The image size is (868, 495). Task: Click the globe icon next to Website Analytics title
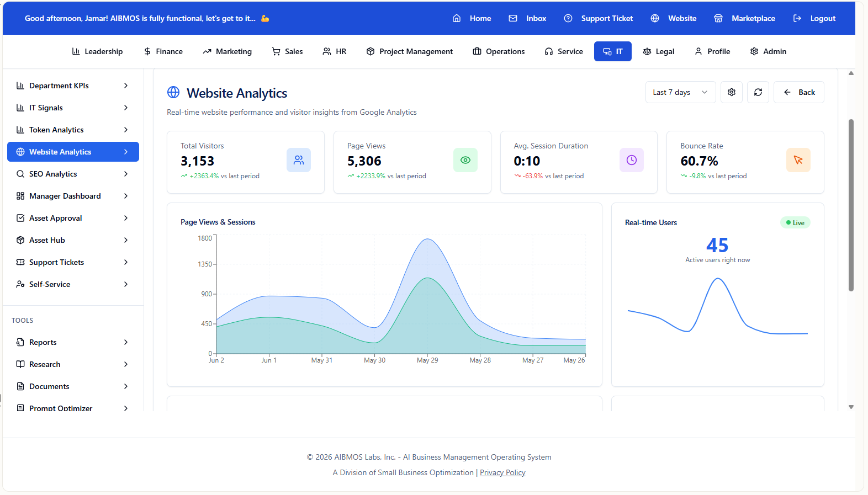tap(173, 92)
